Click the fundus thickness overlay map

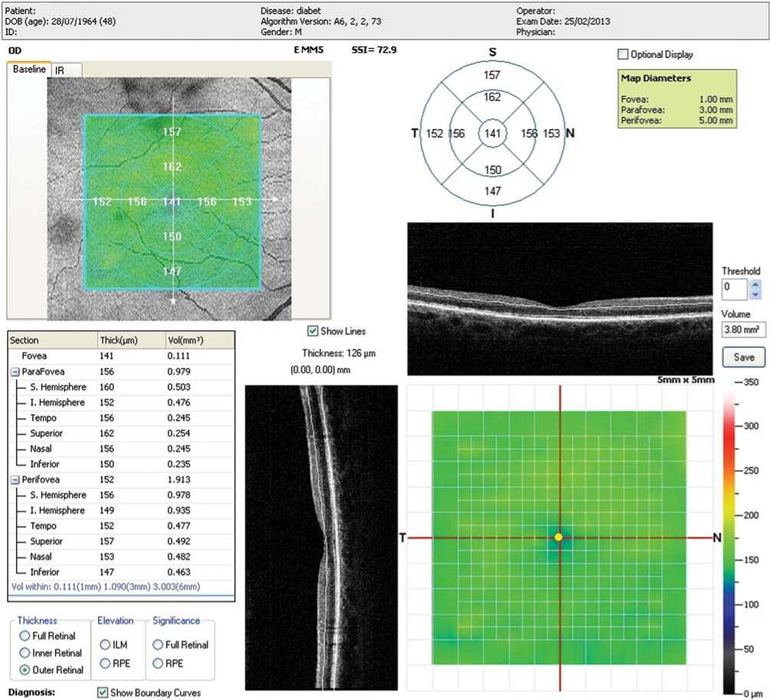172,202
